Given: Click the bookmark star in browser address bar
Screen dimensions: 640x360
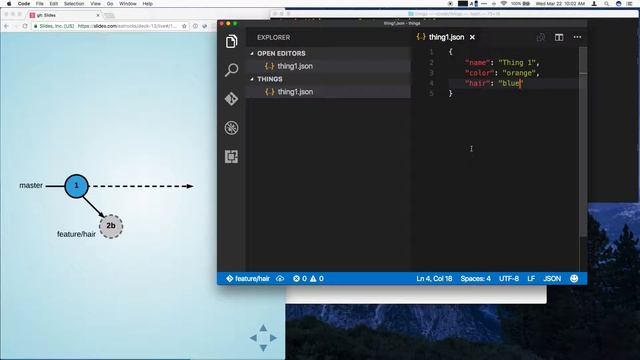Looking at the screenshot, I should pyautogui.click(x=184, y=26).
